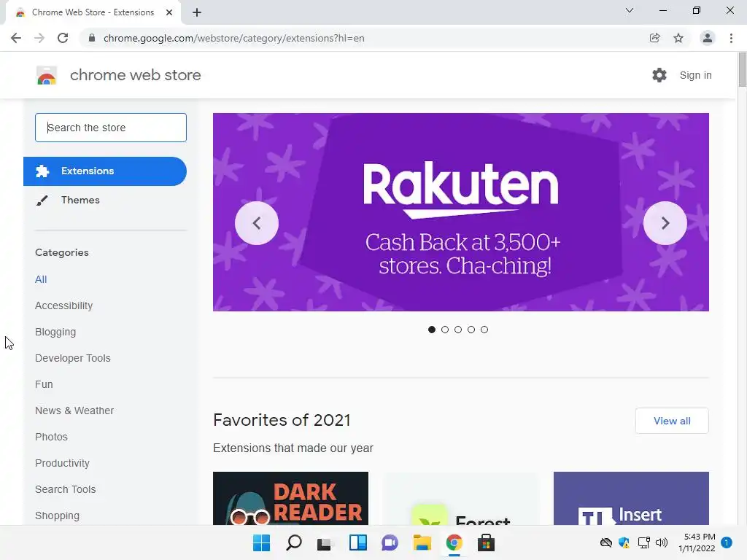Show the previous carousel banner
Screen dimensions: 747x560
tap(257, 223)
